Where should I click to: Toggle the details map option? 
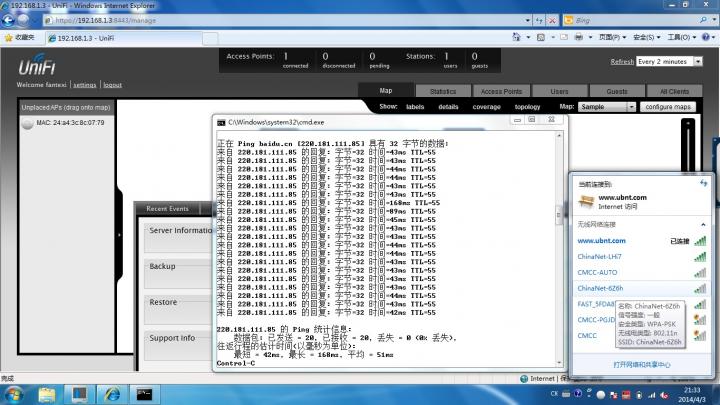tap(448, 107)
